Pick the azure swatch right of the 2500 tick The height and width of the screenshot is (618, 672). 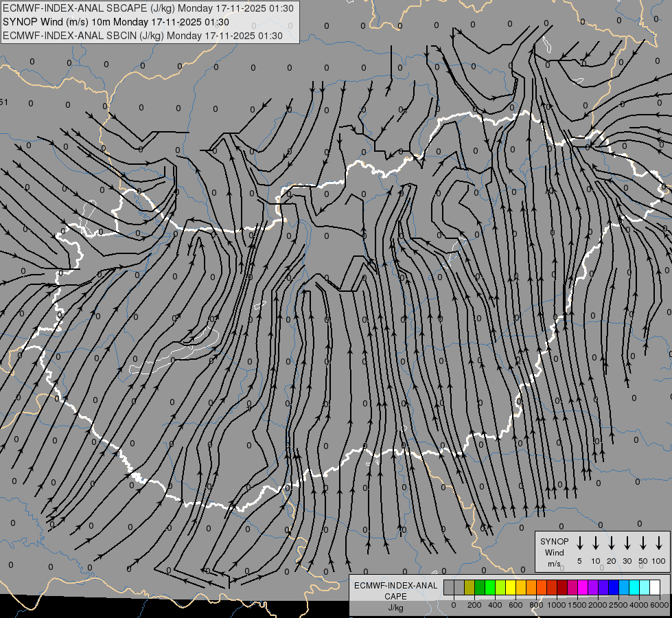pos(624,588)
